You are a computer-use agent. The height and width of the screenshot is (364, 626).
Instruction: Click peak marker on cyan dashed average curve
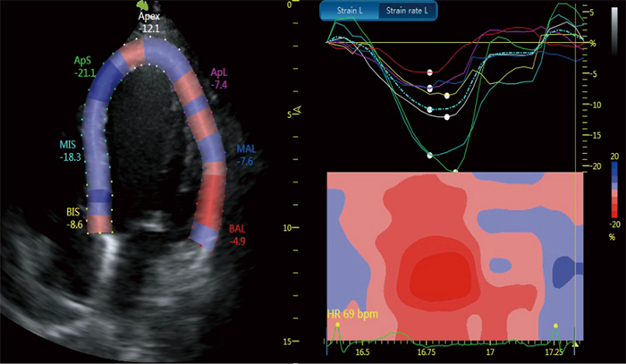tap(430, 109)
